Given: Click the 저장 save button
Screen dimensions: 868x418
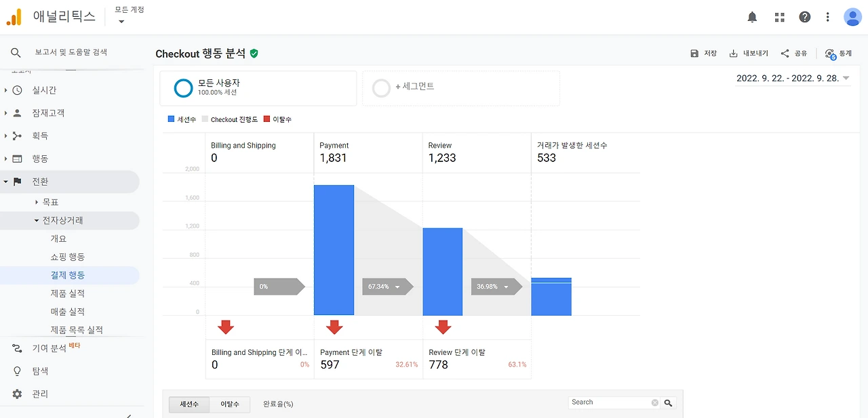Looking at the screenshot, I should [x=703, y=54].
